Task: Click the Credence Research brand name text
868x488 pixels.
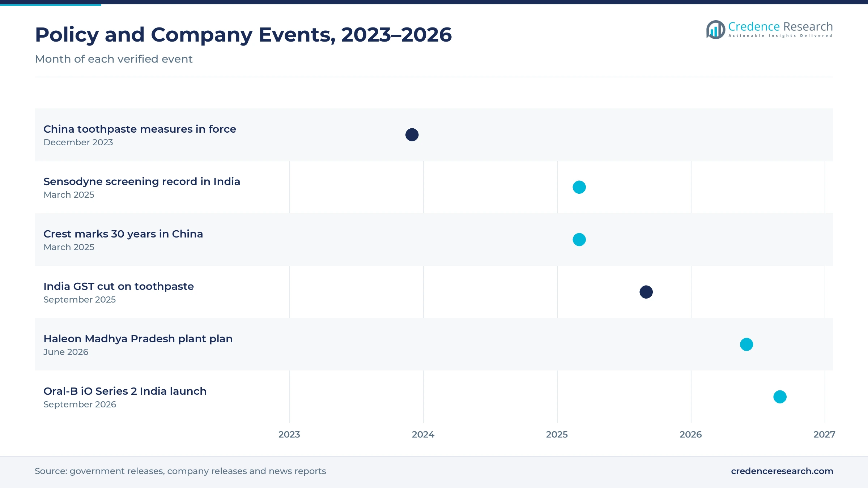Action: coord(780,26)
